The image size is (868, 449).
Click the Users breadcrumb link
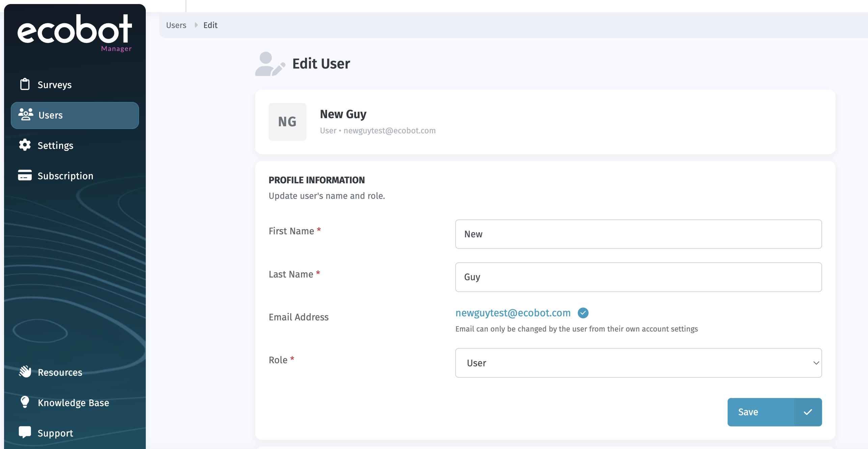(x=176, y=25)
